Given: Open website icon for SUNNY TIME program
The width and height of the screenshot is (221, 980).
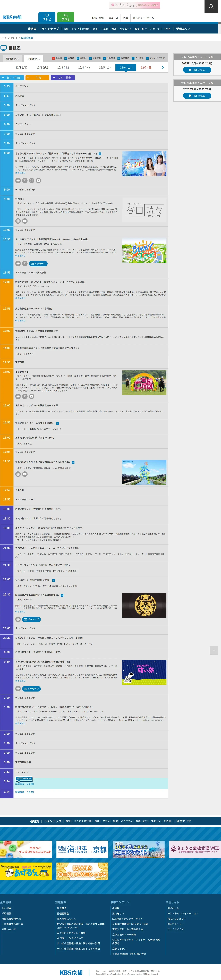Looking at the screenshot, I should click(x=18, y=263).
